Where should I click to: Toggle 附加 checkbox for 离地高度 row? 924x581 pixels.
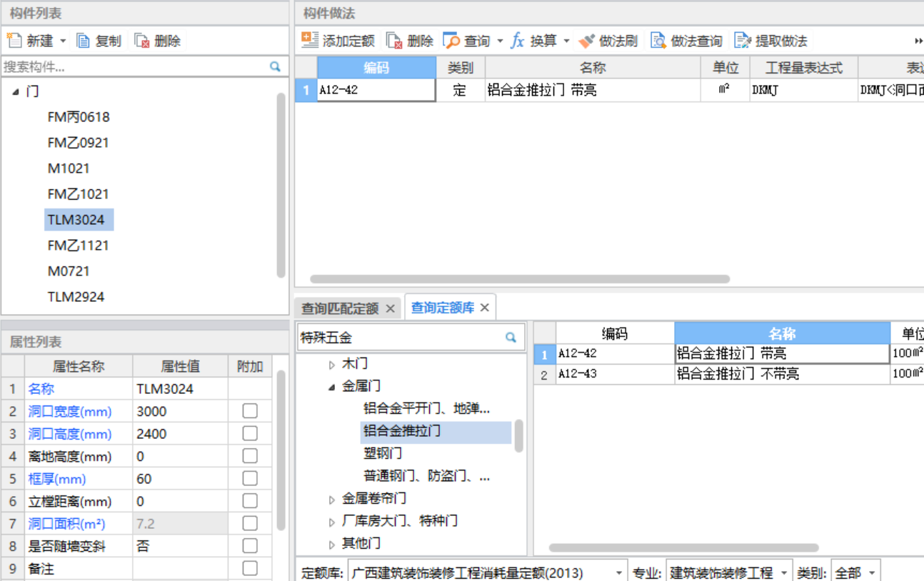click(x=250, y=456)
